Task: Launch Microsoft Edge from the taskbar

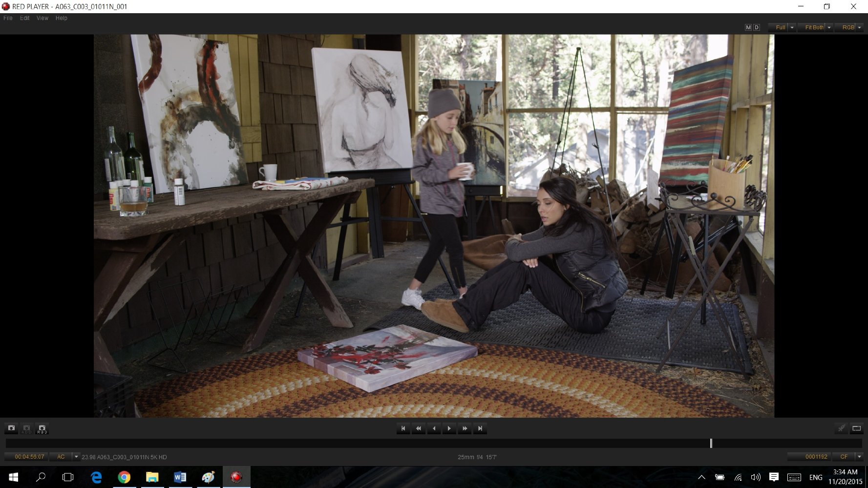Action: 96,477
